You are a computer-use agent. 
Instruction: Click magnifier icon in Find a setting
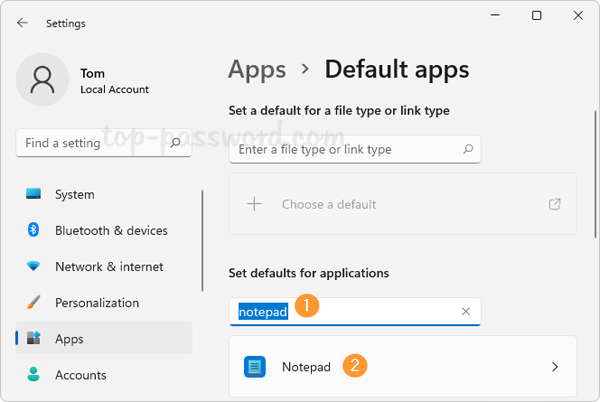(175, 143)
